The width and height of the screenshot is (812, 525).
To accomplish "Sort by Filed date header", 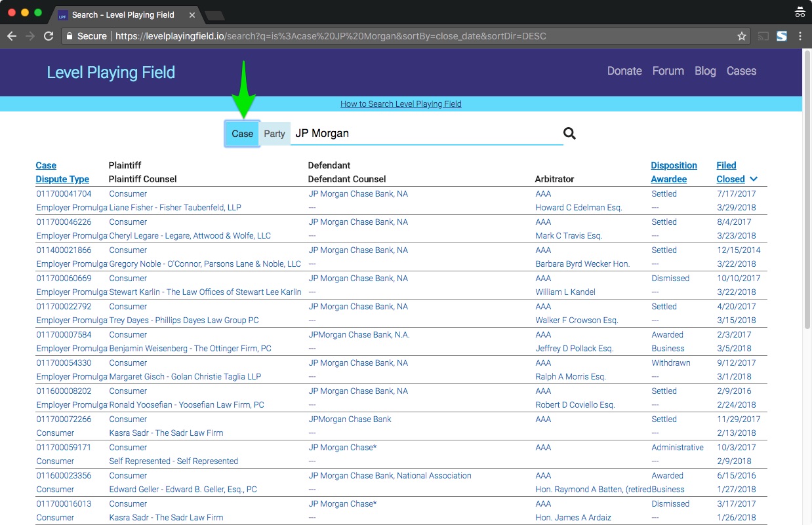I will point(726,165).
